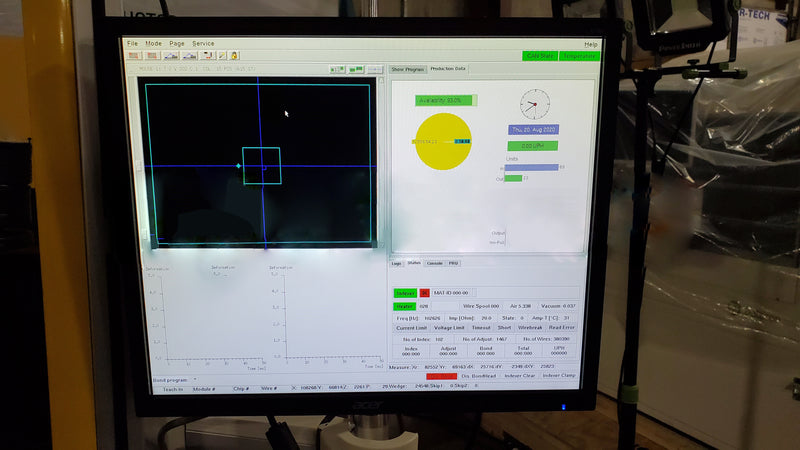Click the 0.00 UPH green label
Screen dimensions: 800x450
click(533, 146)
